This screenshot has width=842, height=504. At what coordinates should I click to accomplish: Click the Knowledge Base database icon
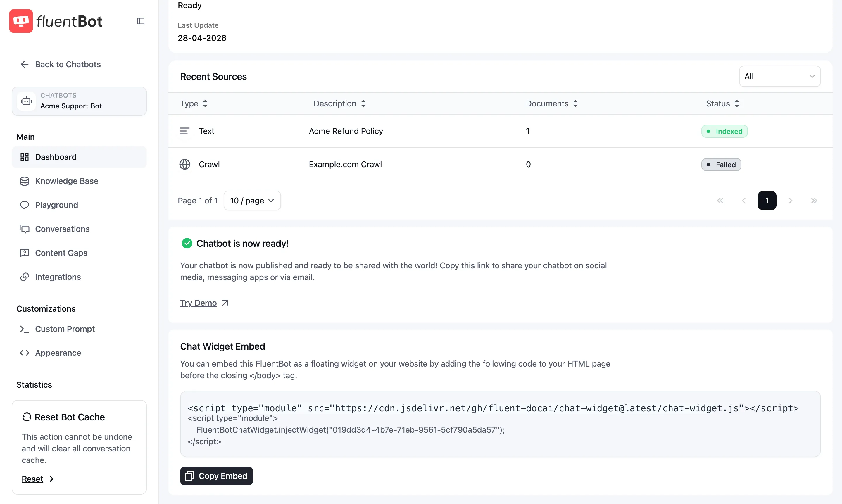25,181
